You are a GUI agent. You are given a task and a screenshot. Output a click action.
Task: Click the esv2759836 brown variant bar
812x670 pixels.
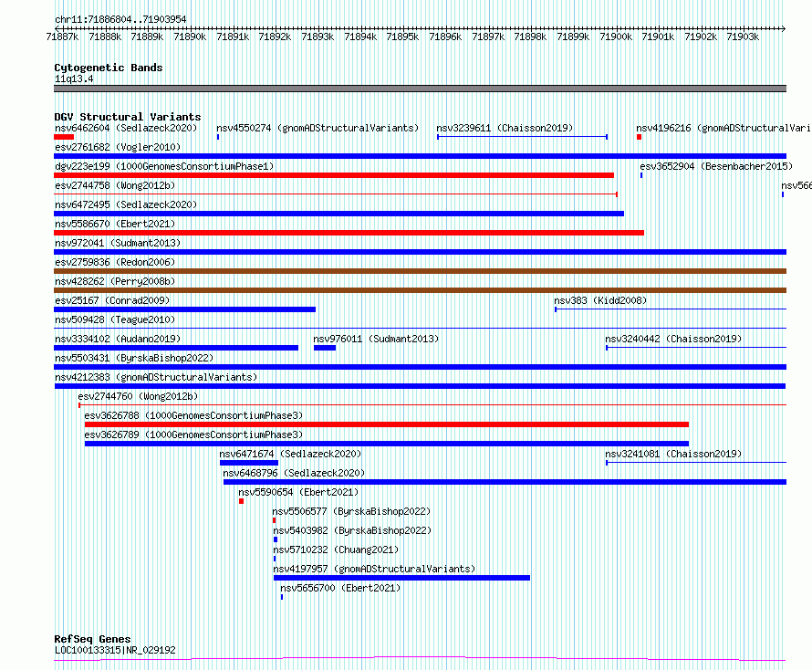420,271
